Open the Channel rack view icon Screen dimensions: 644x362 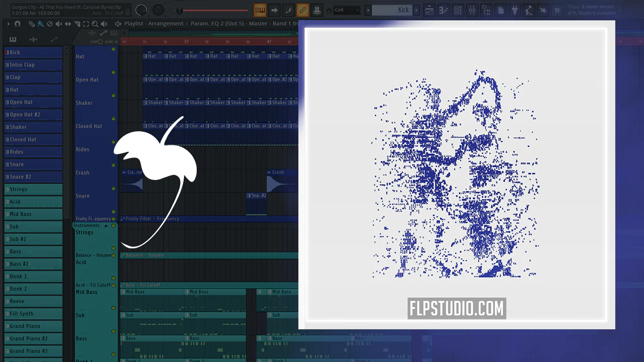pyautogui.click(x=458, y=10)
